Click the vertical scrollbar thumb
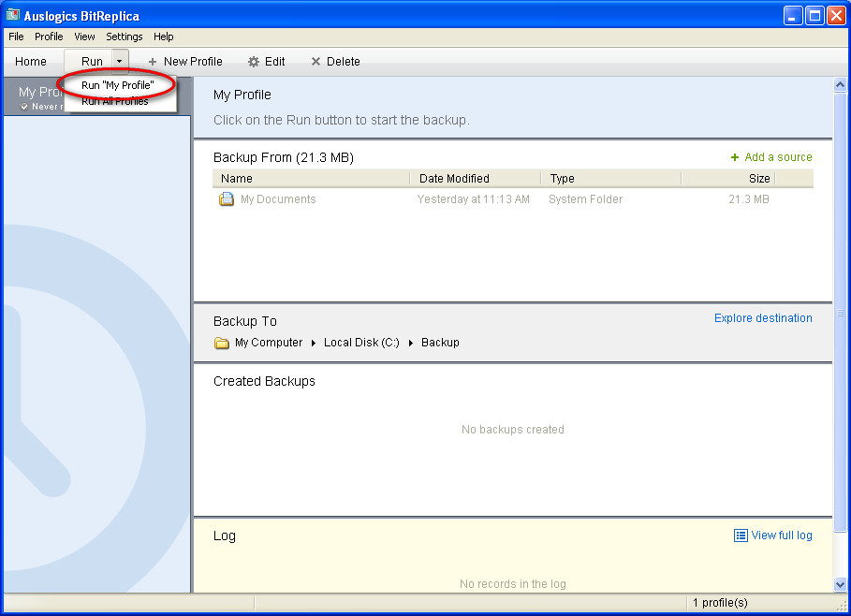The width and height of the screenshot is (851, 616). coord(840,312)
